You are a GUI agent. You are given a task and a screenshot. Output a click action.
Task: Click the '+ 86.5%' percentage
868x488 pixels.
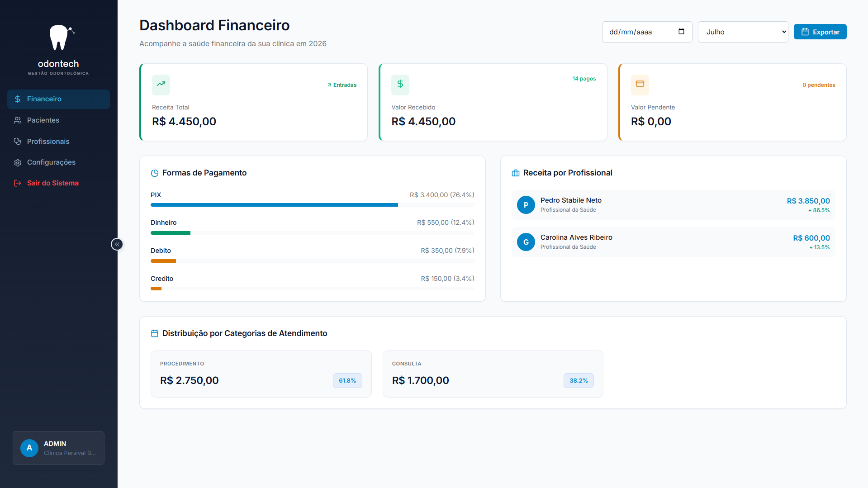click(x=819, y=210)
